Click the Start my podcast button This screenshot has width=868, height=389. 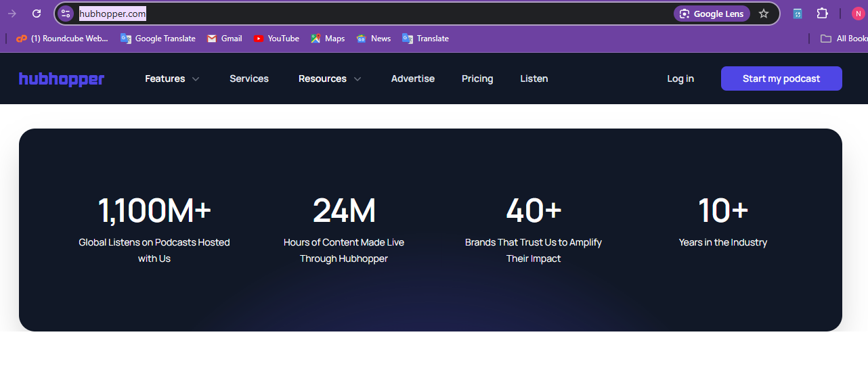point(781,78)
